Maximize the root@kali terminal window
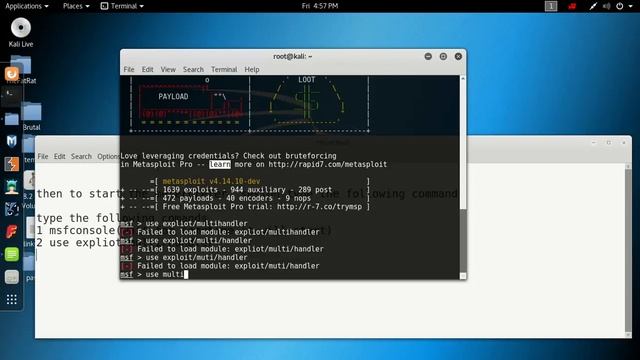 click(x=443, y=56)
